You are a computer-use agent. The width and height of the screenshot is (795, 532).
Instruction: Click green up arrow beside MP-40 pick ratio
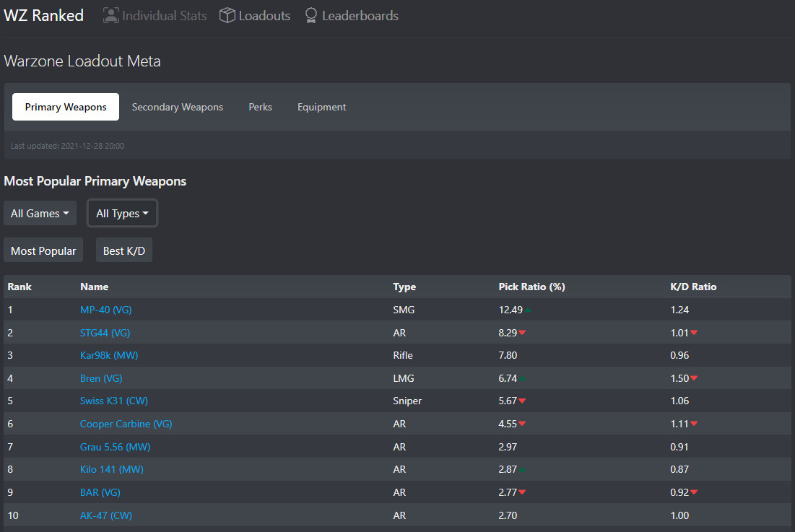coord(528,310)
